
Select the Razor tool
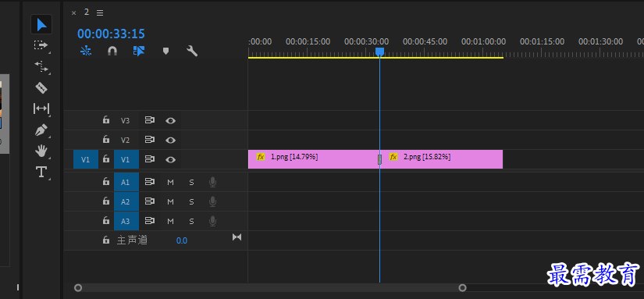(x=41, y=87)
